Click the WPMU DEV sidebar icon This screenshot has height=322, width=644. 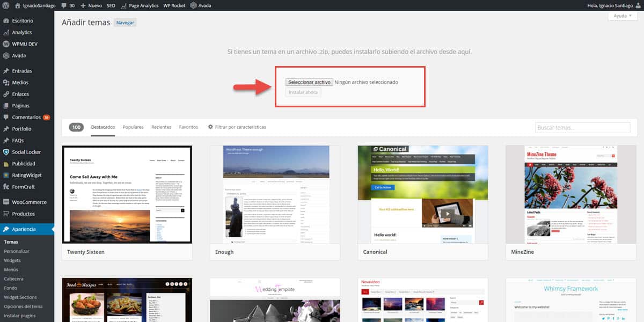coord(6,44)
